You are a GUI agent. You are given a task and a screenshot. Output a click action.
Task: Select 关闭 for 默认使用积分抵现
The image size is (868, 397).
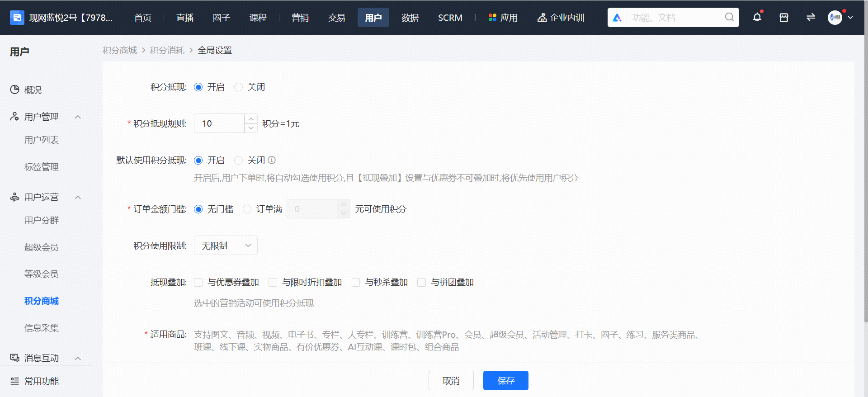tap(238, 161)
